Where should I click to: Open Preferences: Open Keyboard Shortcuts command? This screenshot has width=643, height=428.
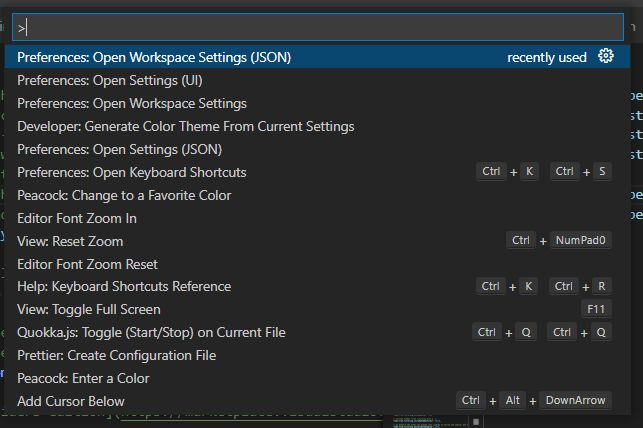317,172
